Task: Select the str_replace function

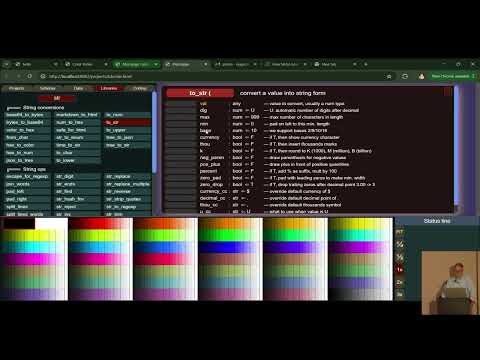Action: click(127, 176)
